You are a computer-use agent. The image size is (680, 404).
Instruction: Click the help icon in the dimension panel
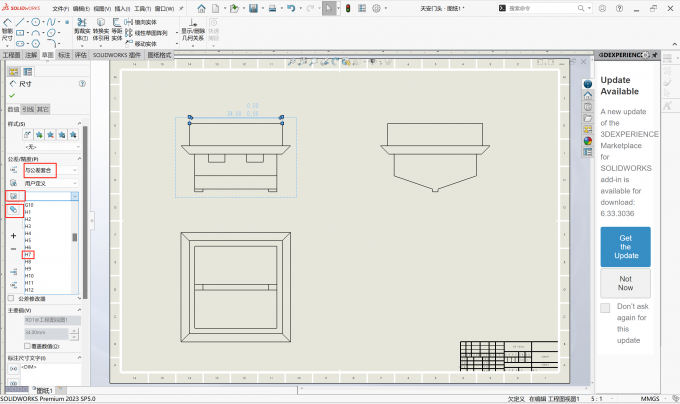(x=82, y=84)
